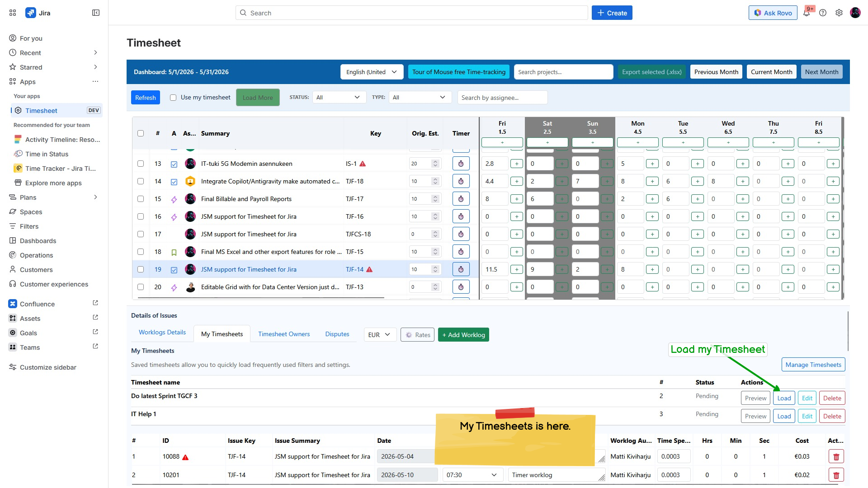Viewport: 868px width, 488px height.
Task: Delete worklog 10201 with trash icon
Action: click(x=836, y=475)
